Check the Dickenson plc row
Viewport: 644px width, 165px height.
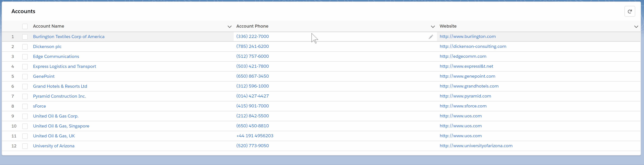[x=25, y=47]
